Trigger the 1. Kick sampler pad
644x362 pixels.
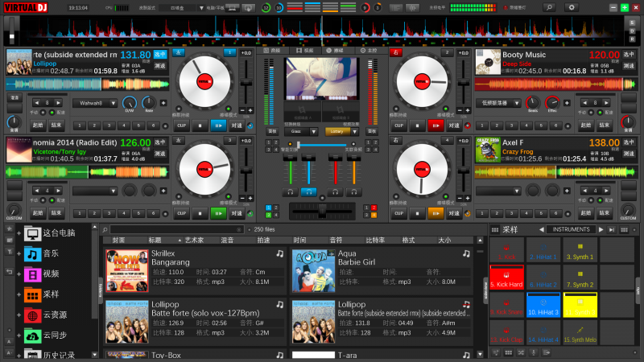pyautogui.click(x=506, y=250)
